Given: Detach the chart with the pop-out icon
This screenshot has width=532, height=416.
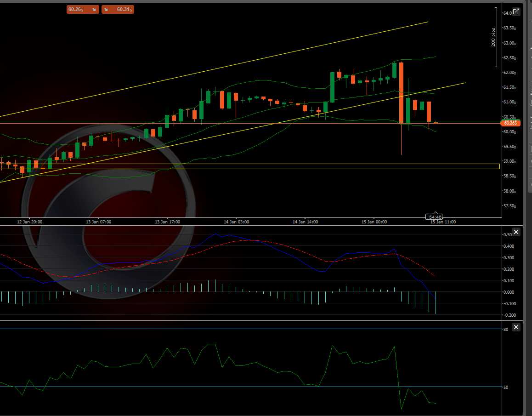Looking at the screenshot, I should pos(516,12).
